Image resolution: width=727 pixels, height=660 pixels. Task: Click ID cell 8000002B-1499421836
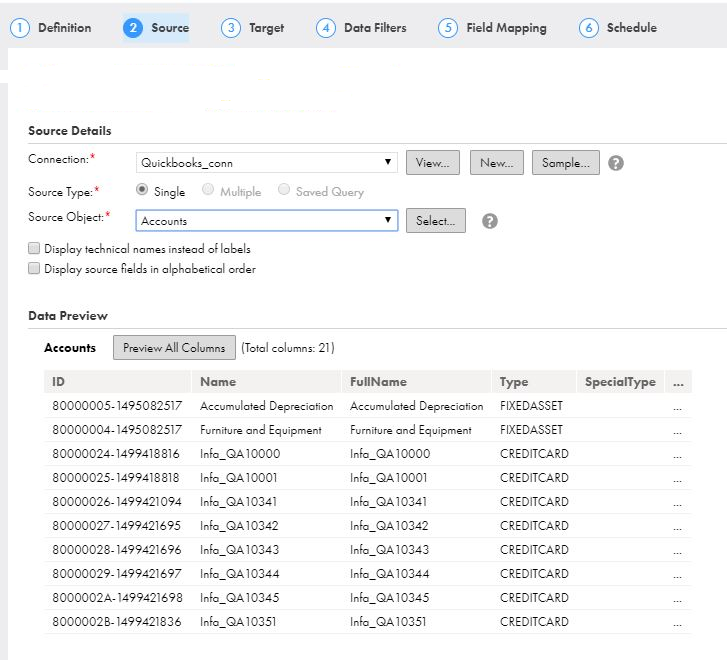coord(116,622)
